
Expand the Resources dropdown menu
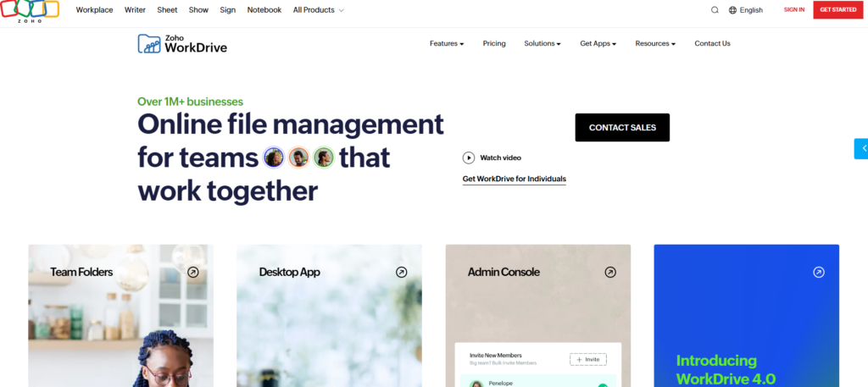click(655, 44)
